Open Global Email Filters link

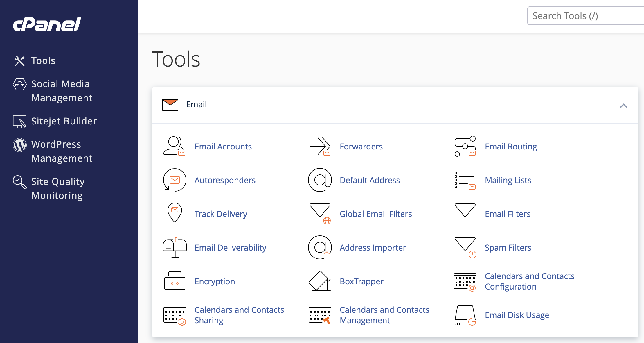click(x=376, y=214)
